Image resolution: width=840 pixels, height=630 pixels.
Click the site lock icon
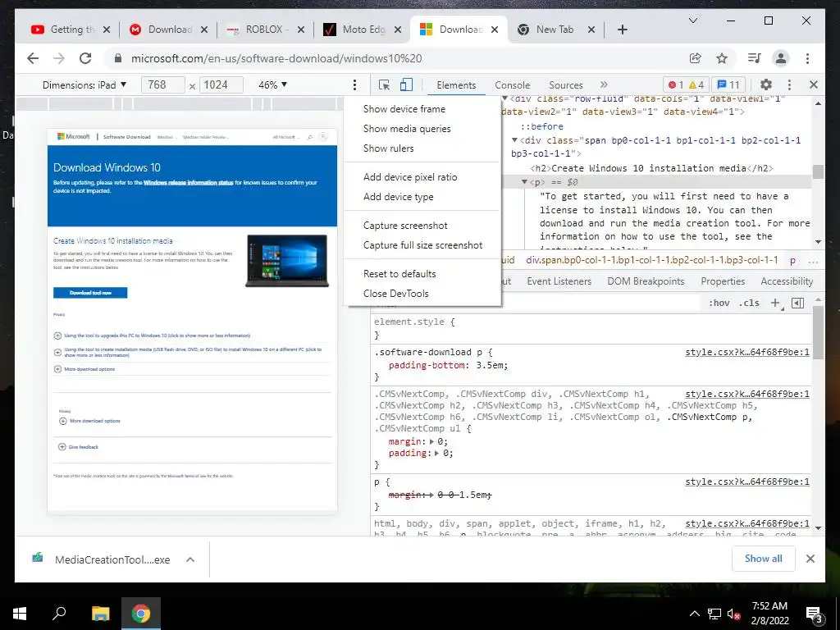[118, 58]
